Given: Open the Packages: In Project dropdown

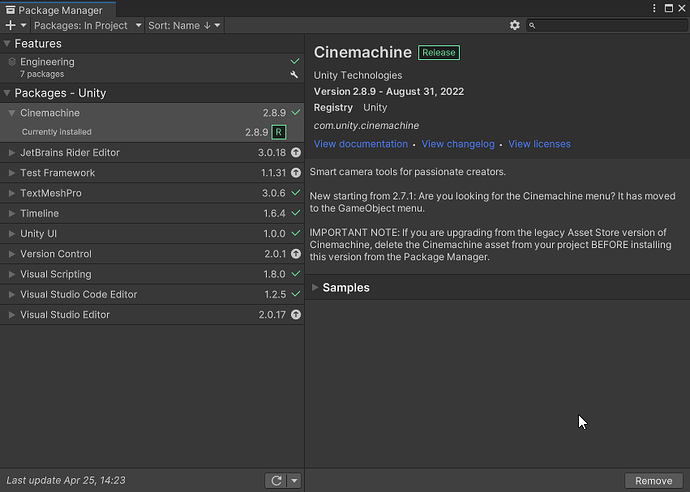Looking at the screenshot, I should tap(88, 26).
